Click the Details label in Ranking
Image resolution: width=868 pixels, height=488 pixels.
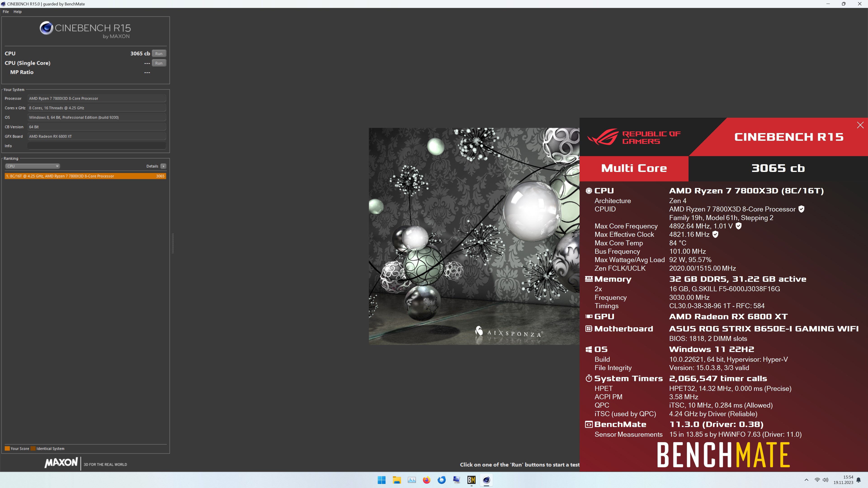point(152,166)
